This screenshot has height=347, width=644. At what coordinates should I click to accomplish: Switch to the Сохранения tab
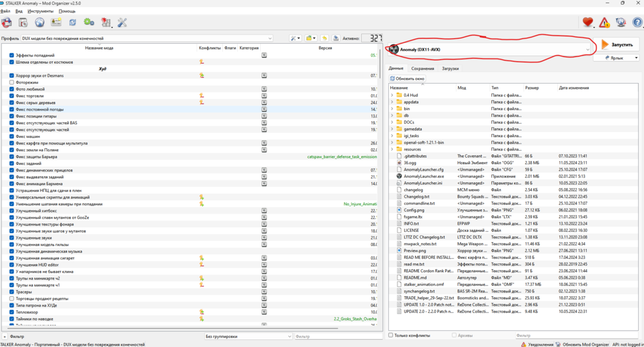(x=422, y=68)
